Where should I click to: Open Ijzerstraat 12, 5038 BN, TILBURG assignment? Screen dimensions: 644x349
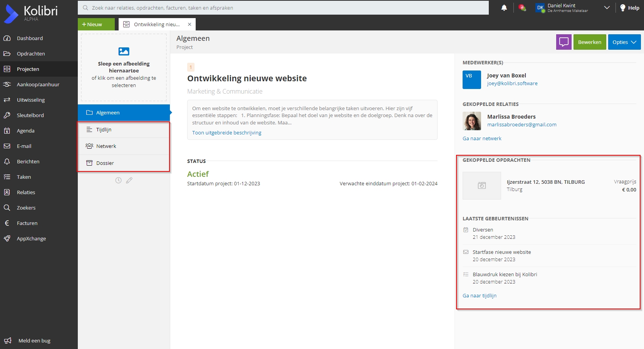pos(546,182)
